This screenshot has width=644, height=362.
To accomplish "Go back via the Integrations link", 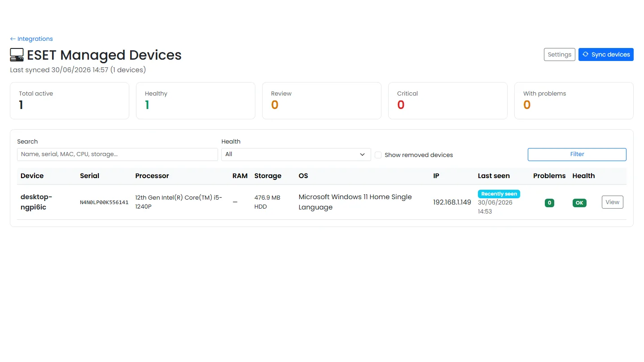I will [x=31, y=39].
